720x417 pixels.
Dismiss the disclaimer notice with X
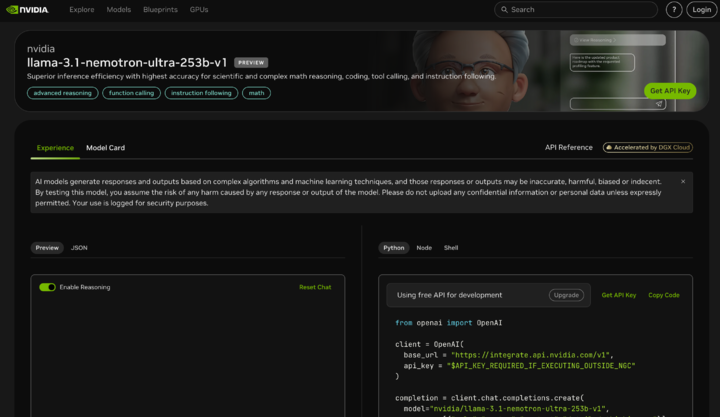[x=683, y=181]
